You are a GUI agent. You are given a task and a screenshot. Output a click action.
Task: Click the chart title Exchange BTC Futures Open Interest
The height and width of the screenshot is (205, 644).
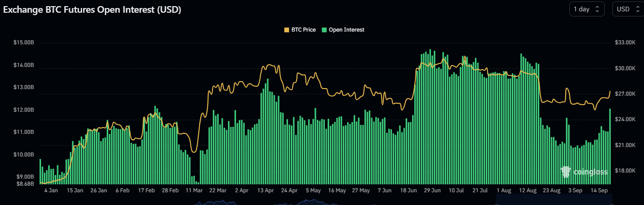[92, 9]
